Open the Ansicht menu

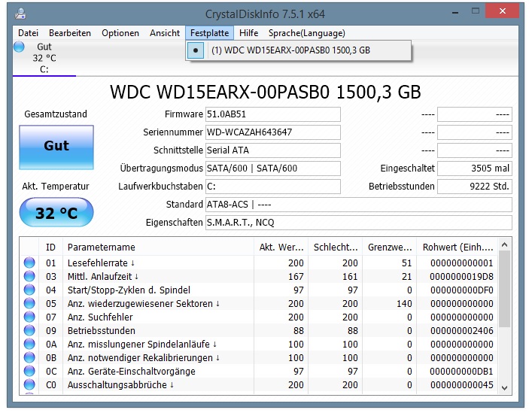click(165, 33)
